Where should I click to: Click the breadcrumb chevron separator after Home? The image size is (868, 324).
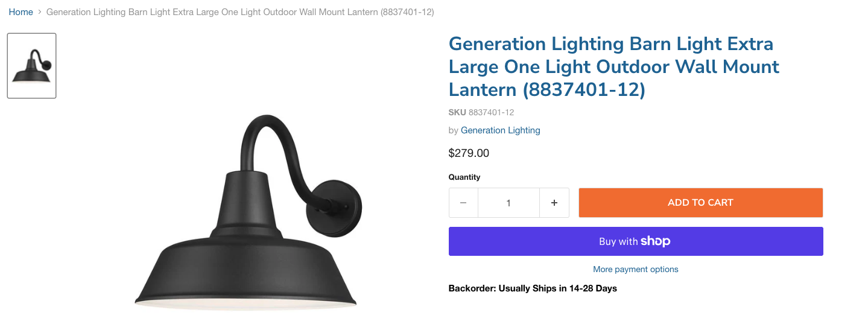click(x=40, y=12)
